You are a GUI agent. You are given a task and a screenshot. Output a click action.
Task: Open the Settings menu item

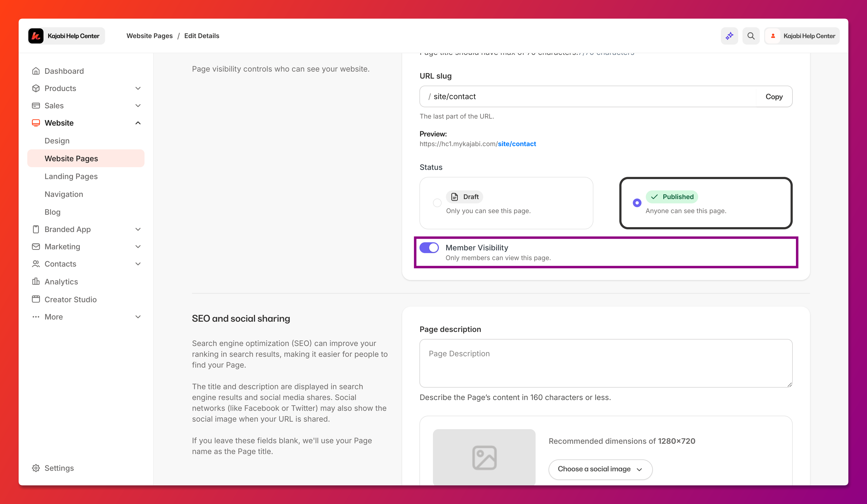pos(59,468)
